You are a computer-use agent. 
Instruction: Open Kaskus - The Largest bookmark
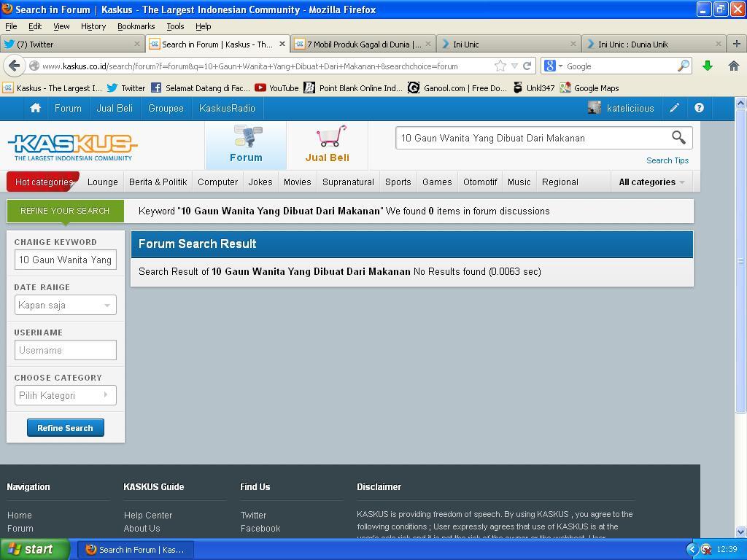[52, 88]
